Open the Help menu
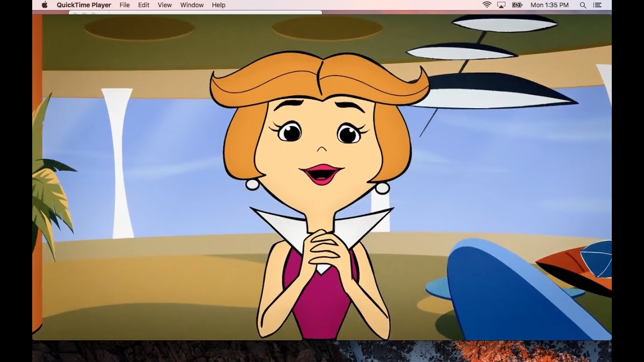The image size is (644, 362). [218, 5]
